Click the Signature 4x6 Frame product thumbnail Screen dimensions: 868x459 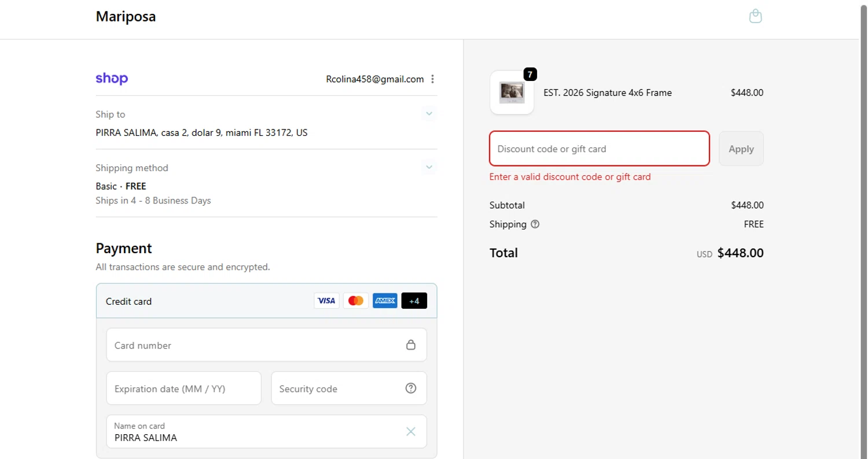pos(512,92)
